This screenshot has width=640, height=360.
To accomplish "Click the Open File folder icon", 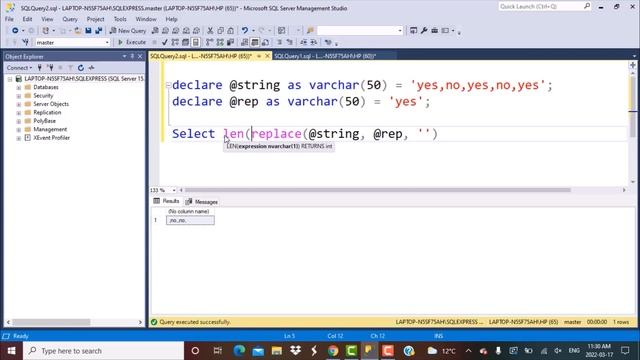I will [x=78, y=31].
